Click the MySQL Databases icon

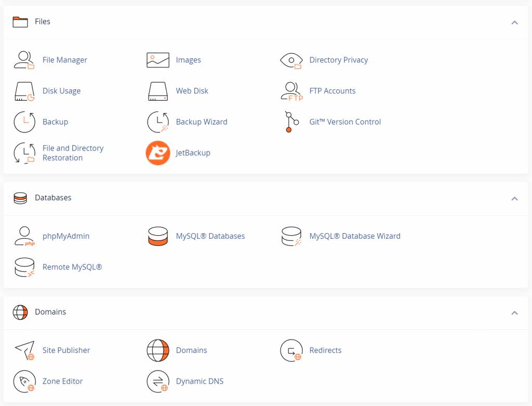[x=158, y=236]
